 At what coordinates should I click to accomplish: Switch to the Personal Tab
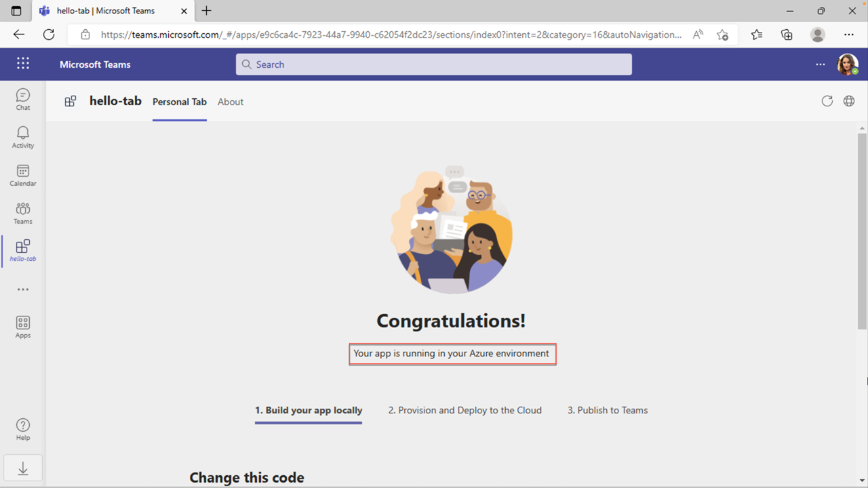tap(180, 102)
